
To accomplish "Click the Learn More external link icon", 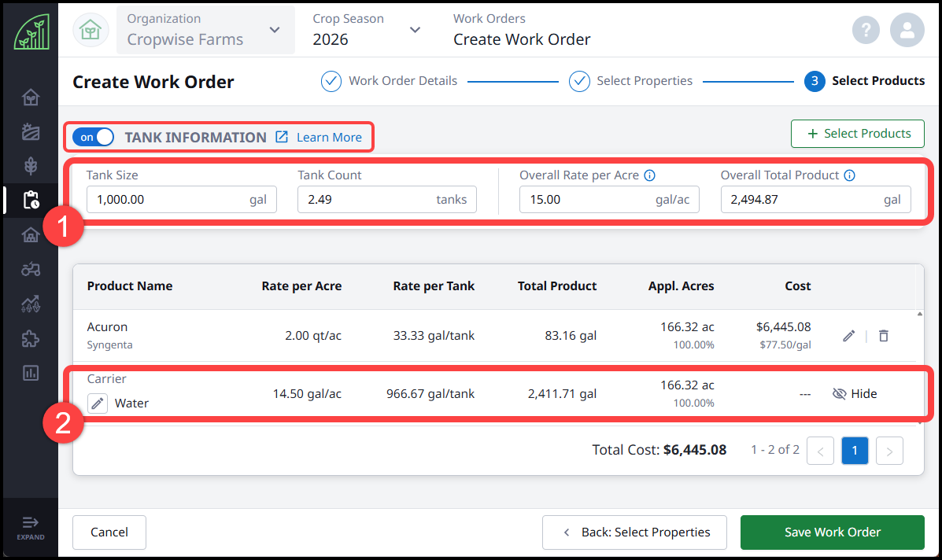I will (282, 137).
